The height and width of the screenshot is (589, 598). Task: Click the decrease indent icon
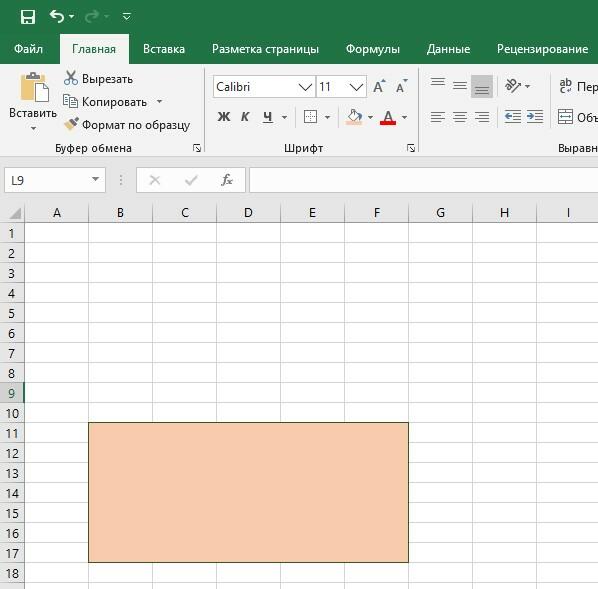pos(513,117)
